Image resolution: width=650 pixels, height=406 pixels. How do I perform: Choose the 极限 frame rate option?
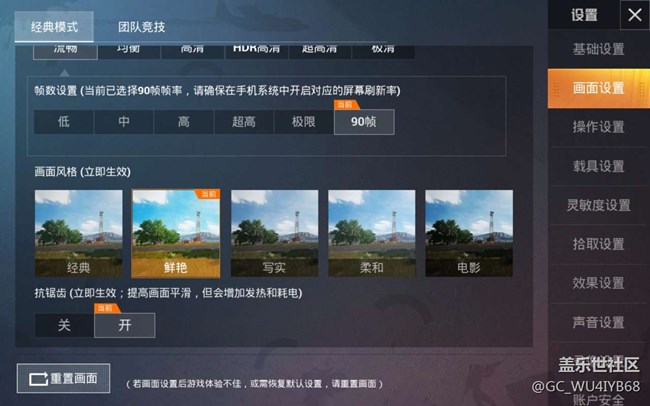[x=303, y=122]
